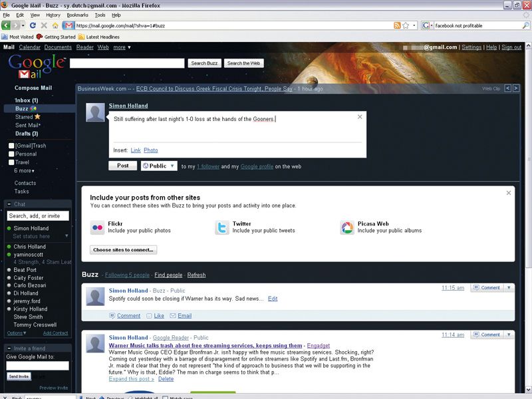Open dropdown arrow next to 11:14 am Comment
The height and width of the screenshot is (399, 532).
pos(509,335)
